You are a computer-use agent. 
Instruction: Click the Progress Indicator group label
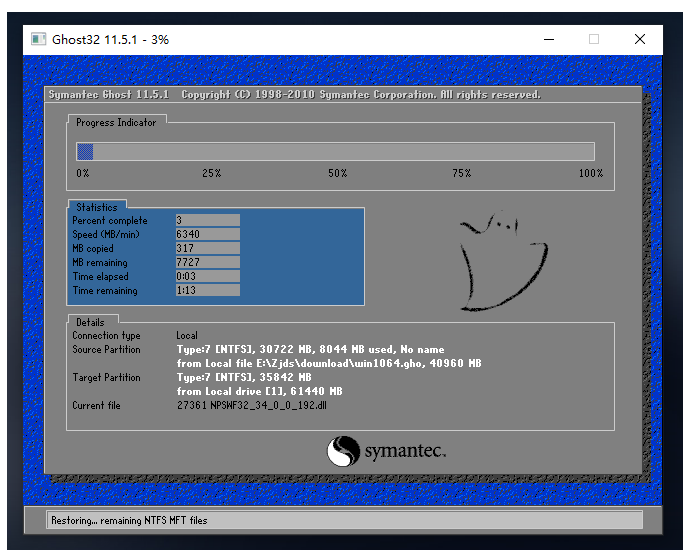[x=116, y=122]
